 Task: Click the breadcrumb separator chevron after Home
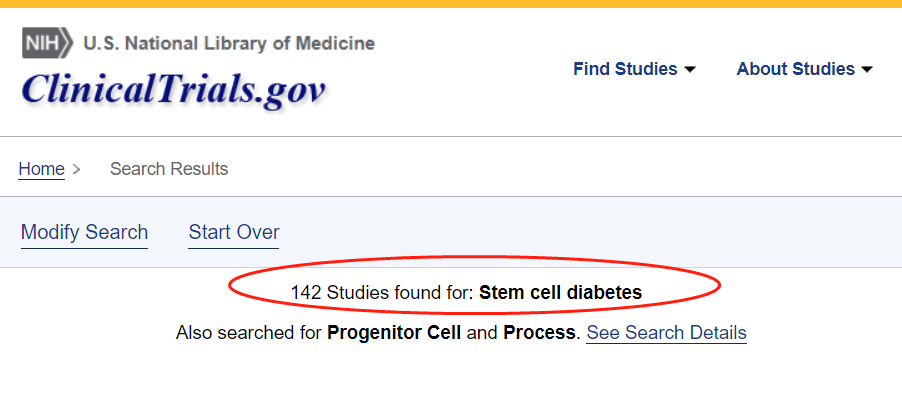click(x=77, y=170)
